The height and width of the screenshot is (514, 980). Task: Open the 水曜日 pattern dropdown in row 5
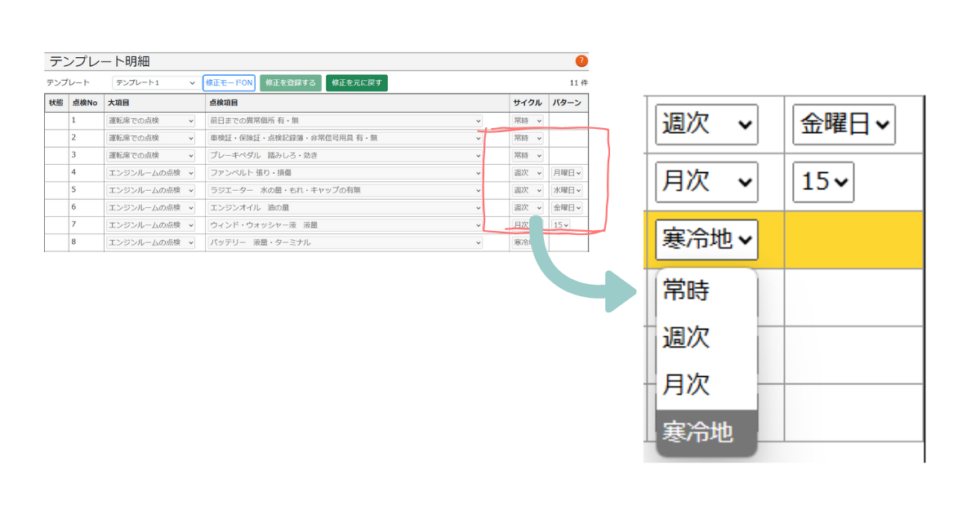click(x=567, y=190)
